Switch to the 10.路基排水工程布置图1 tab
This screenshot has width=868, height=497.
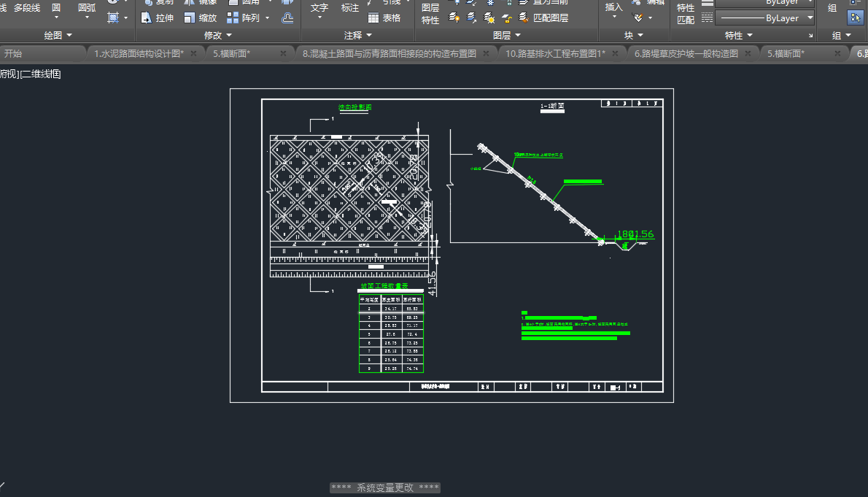pyautogui.click(x=555, y=53)
